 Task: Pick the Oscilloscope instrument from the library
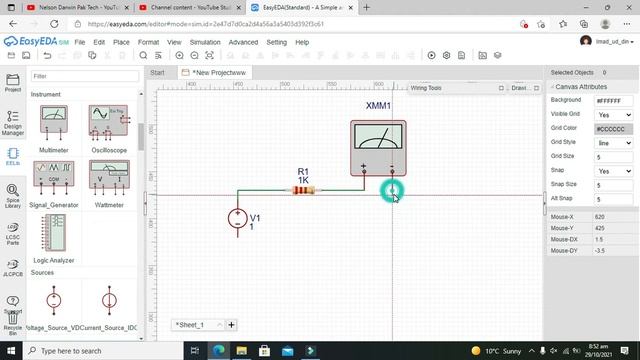(109, 129)
